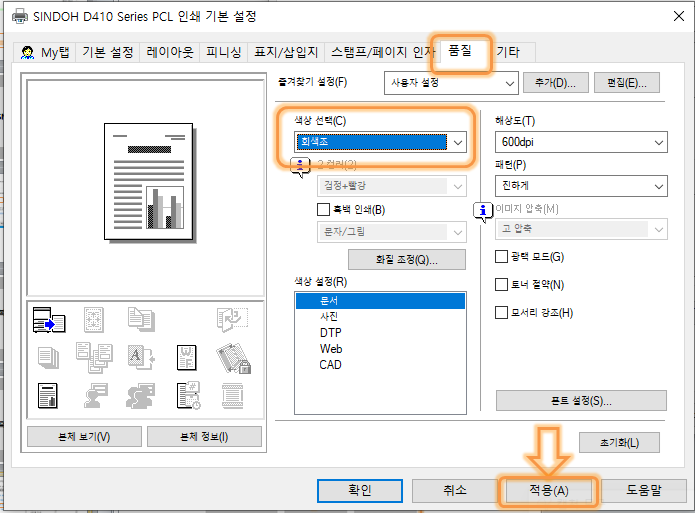Image resolution: width=695 pixels, height=515 pixels.
Task: Open the 검정+빨강 2 color dropdown
Action: pyautogui.click(x=392, y=186)
